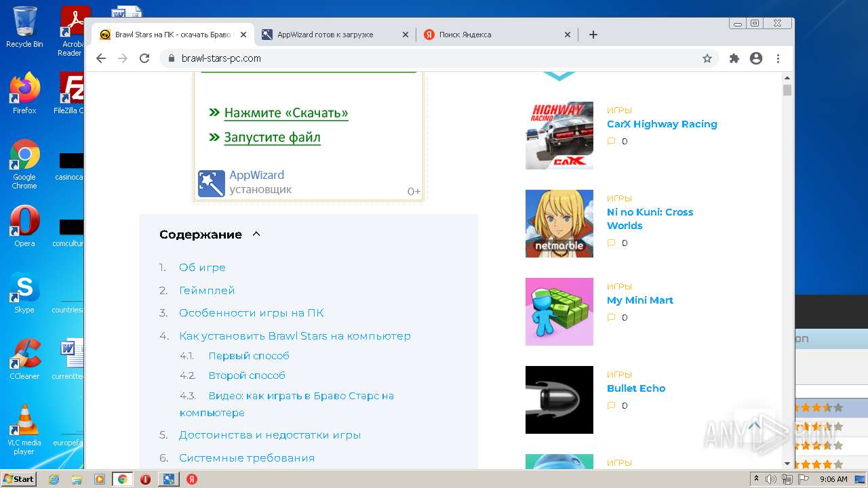This screenshot has width=868, height=488.
Task: Open the Chrome extensions puzzle icon
Action: [x=734, y=58]
